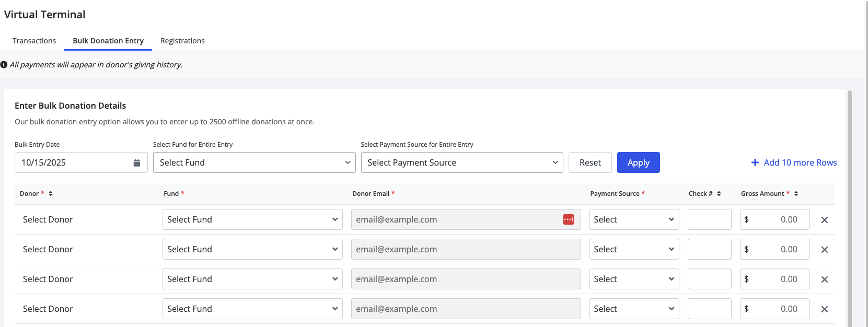The height and width of the screenshot is (327, 868).
Task: Click the Reset button
Action: click(x=590, y=162)
